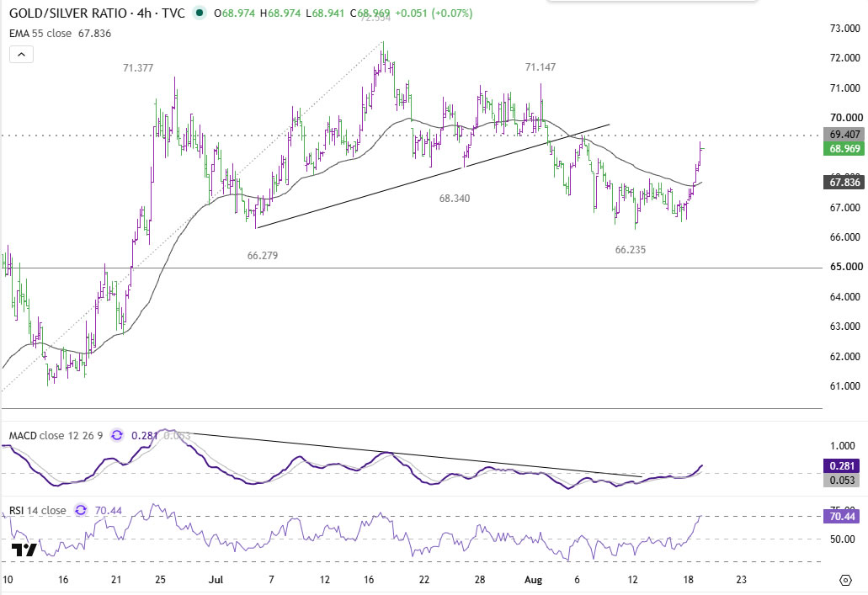
Task: Click the MACD value label 0.281
Action: click(842, 466)
